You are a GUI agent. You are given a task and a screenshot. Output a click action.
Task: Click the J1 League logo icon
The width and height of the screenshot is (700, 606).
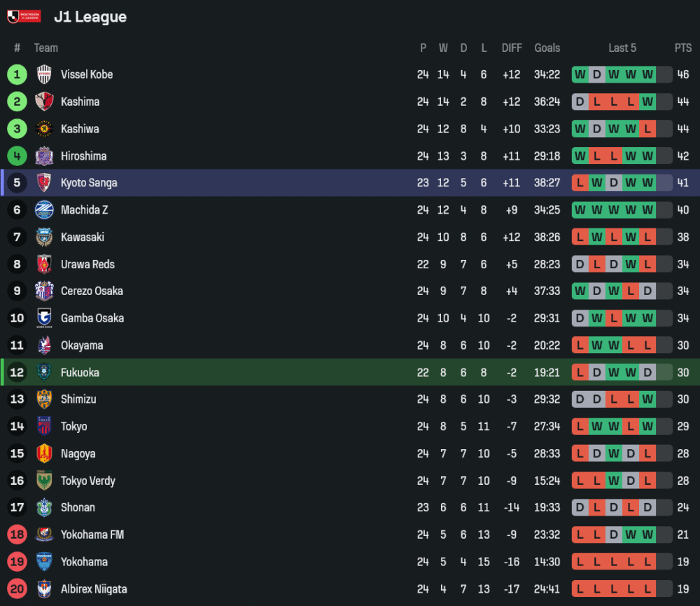pyautogui.click(x=24, y=16)
